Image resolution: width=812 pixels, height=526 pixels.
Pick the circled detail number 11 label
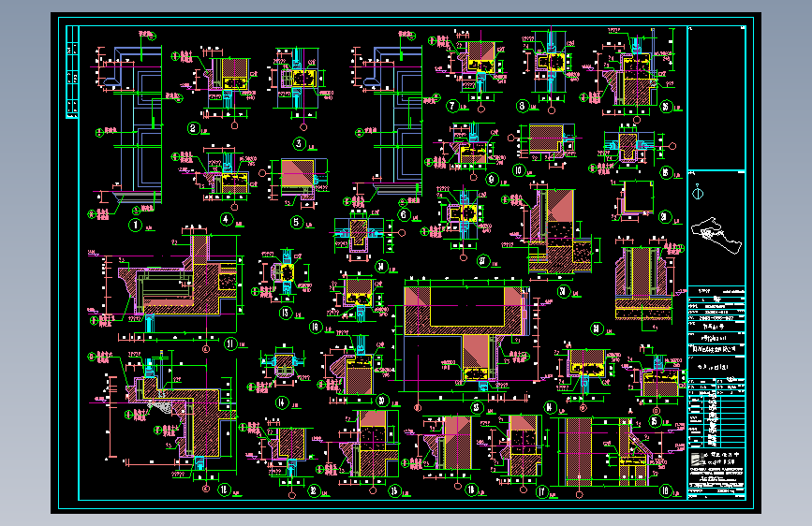[230, 343]
